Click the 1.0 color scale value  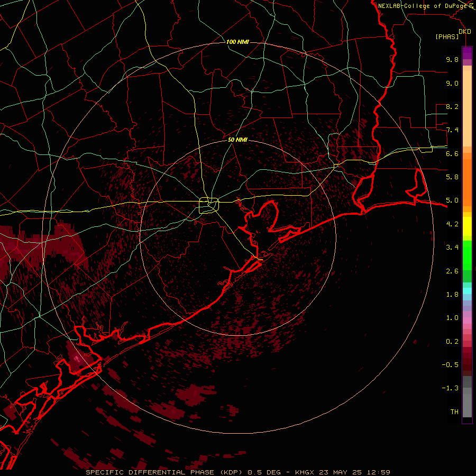point(452,318)
